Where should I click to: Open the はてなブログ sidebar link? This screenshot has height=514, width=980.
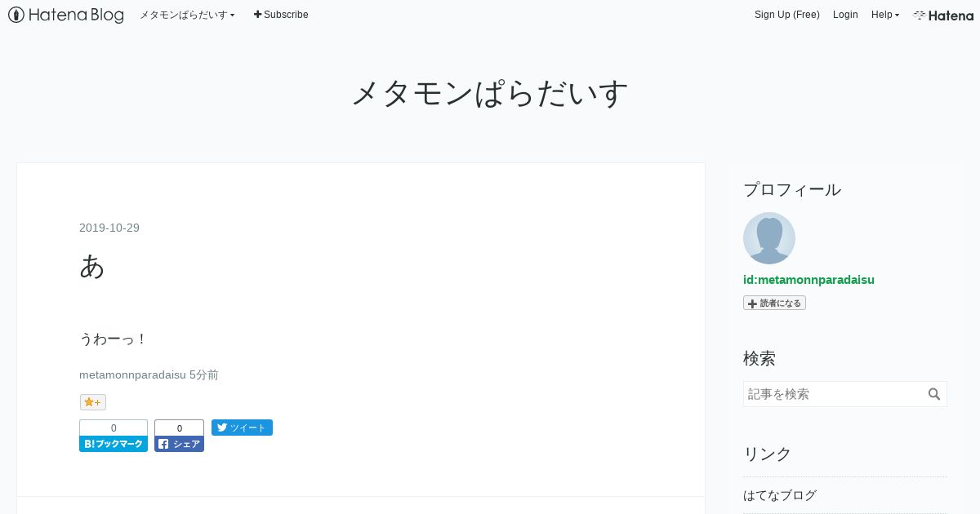(x=780, y=495)
